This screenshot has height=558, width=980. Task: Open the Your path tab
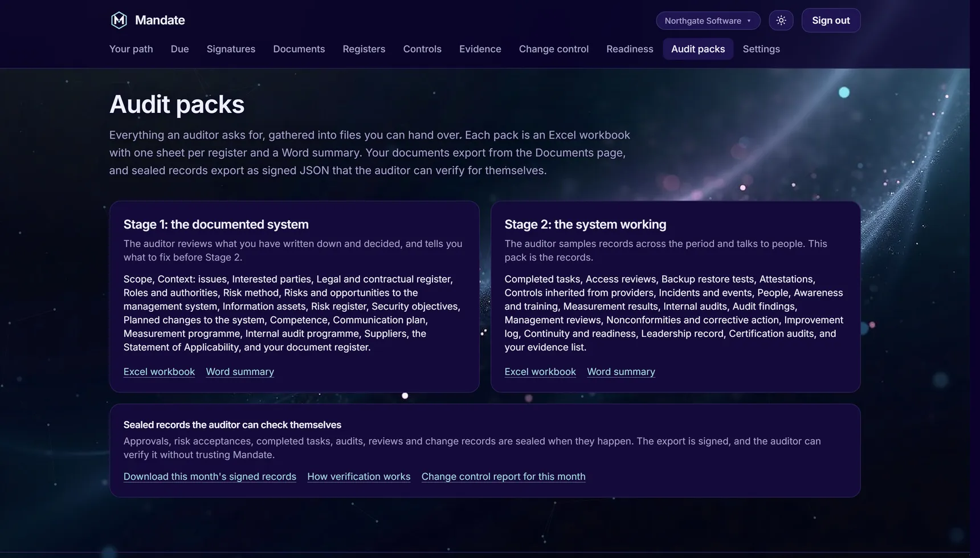click(131, 49)
